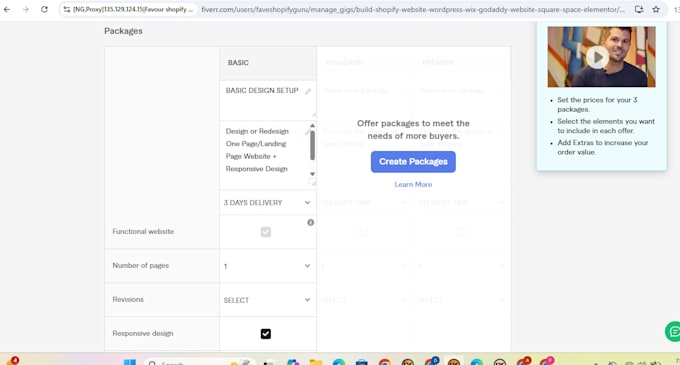The image size is (680, 365).
Task: Click the Packages heading
Action: pos(123,31)
